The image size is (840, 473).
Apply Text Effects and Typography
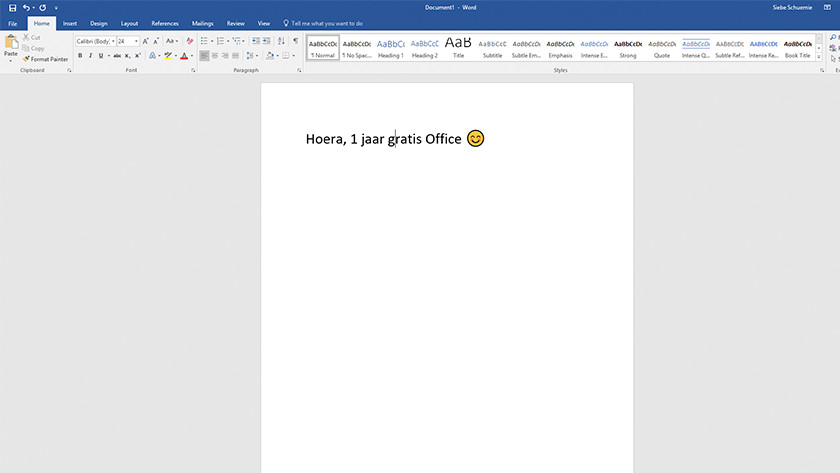pos(153,56)
